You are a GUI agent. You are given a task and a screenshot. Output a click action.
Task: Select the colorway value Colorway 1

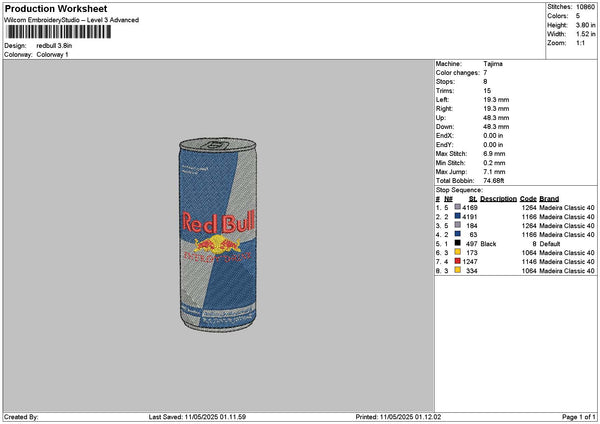[x=52, y=55]
